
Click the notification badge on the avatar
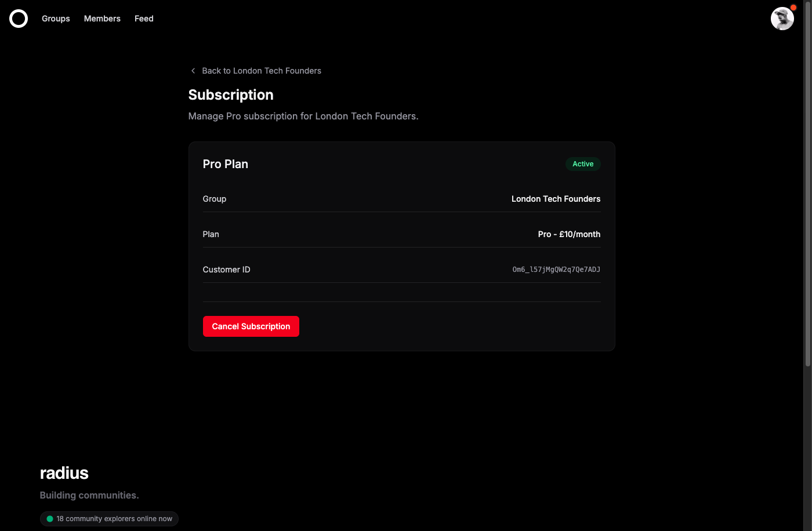coord(792,8)
